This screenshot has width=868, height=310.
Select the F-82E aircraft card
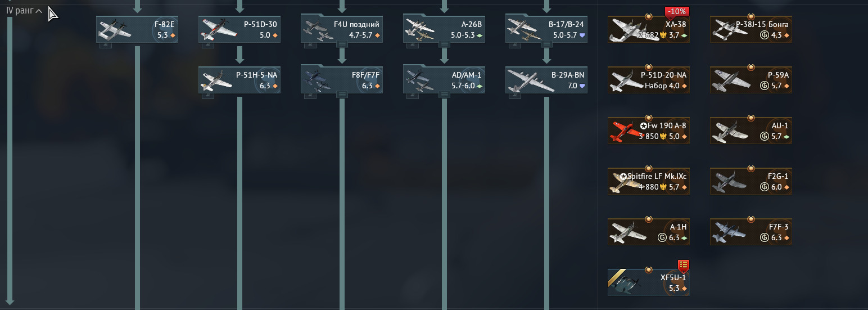pos(137,29)
